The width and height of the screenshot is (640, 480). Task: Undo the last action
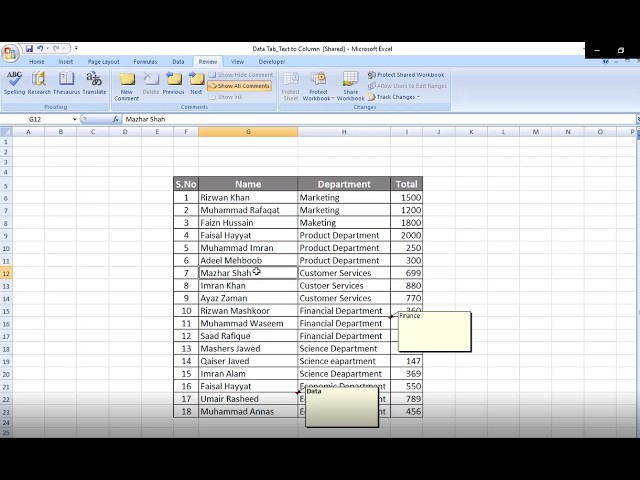[x=40, y=49]
